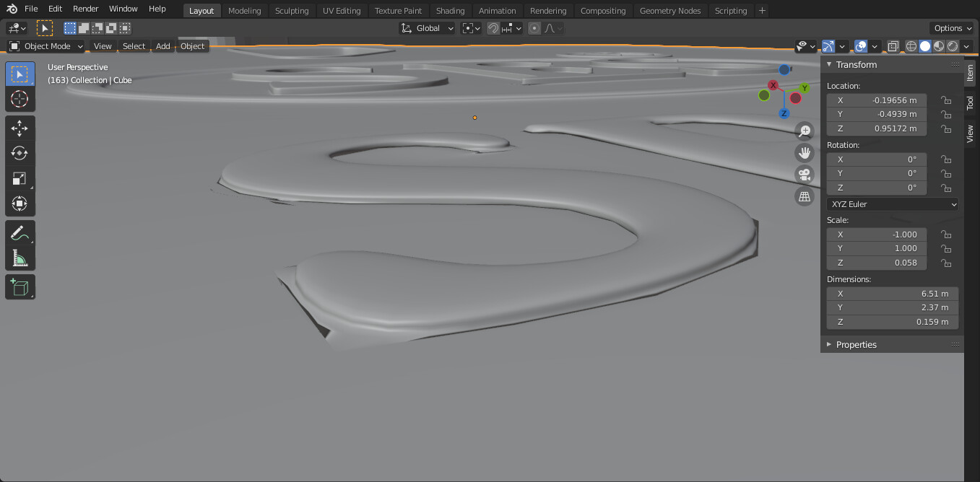Choose Subtract selection mode icon
The width and height of the screenshot is (980, 482).
click(97, 28)
